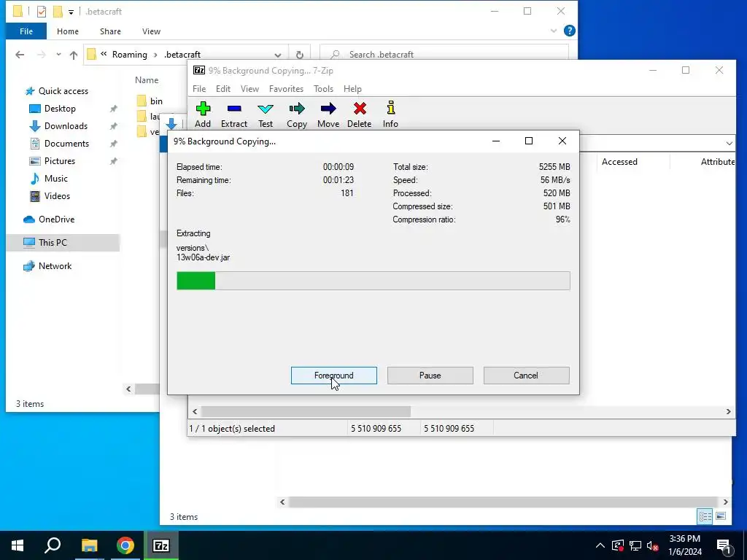Screen dimensions: 747x560
Task: Open Edit menu in 7-Zip window
Action: tap(223, 89)
